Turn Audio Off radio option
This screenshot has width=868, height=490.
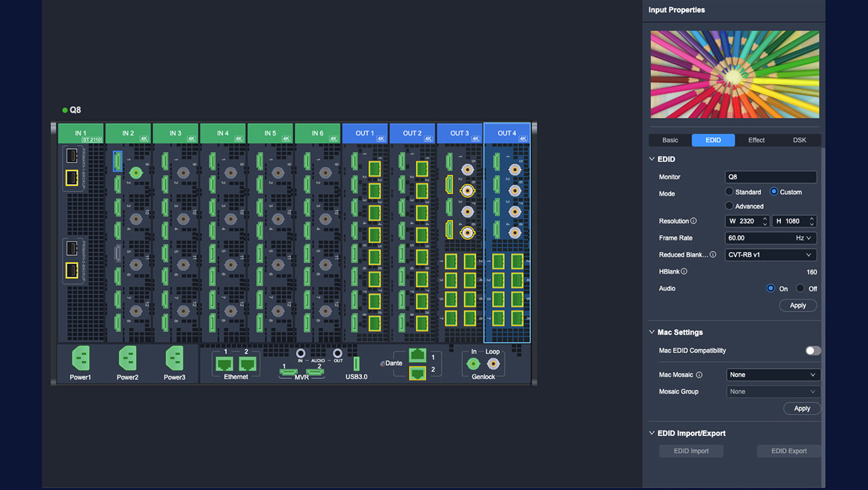click(x=800, y=288)
